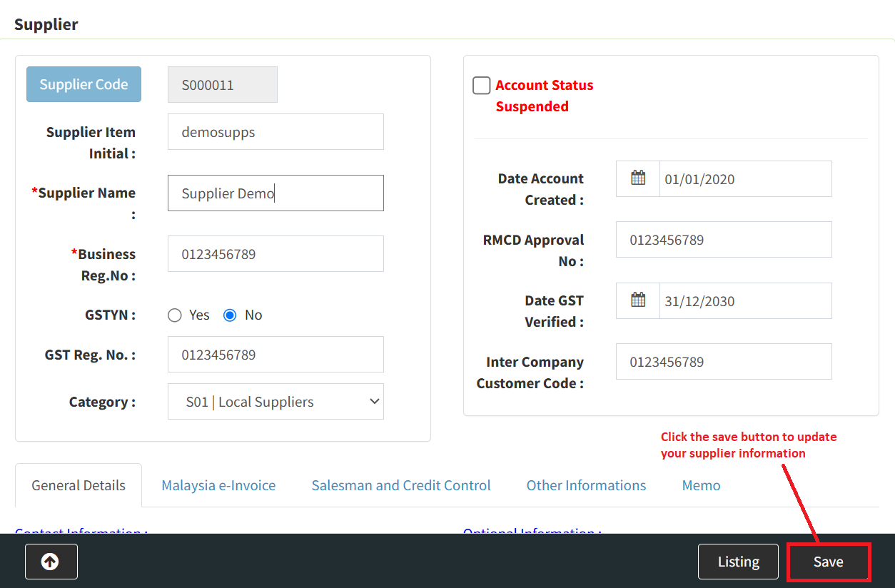The height and width of the screenshot is (588, 895).
Task: Click the Supplier Name input field
Action: pyautogui.click(x=275, y=193)
